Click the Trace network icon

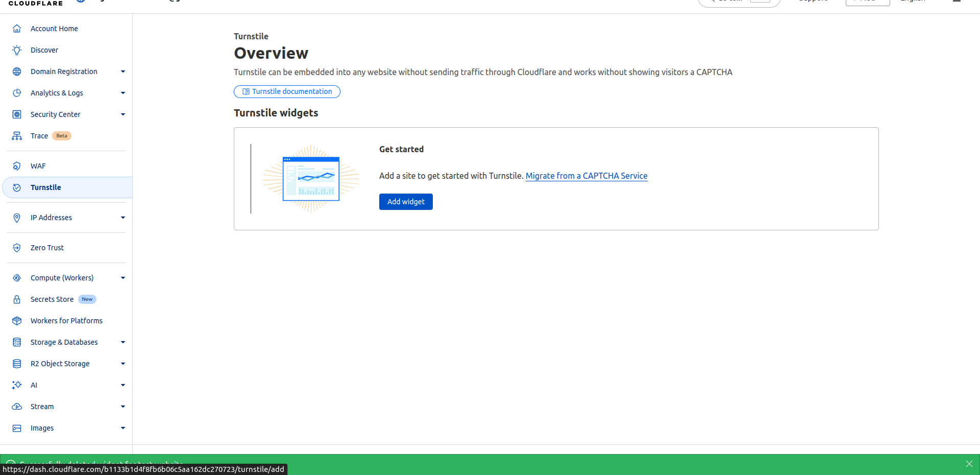17,136
